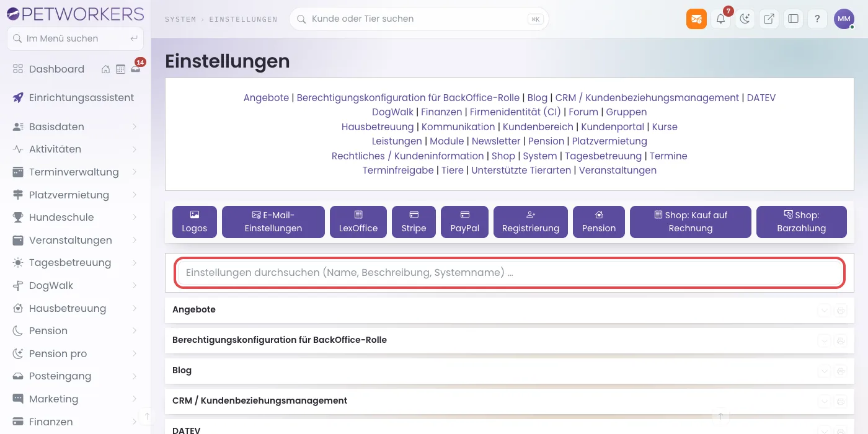
Task: Click Kunde oder Tier suchen field
Action: (419, 19)
